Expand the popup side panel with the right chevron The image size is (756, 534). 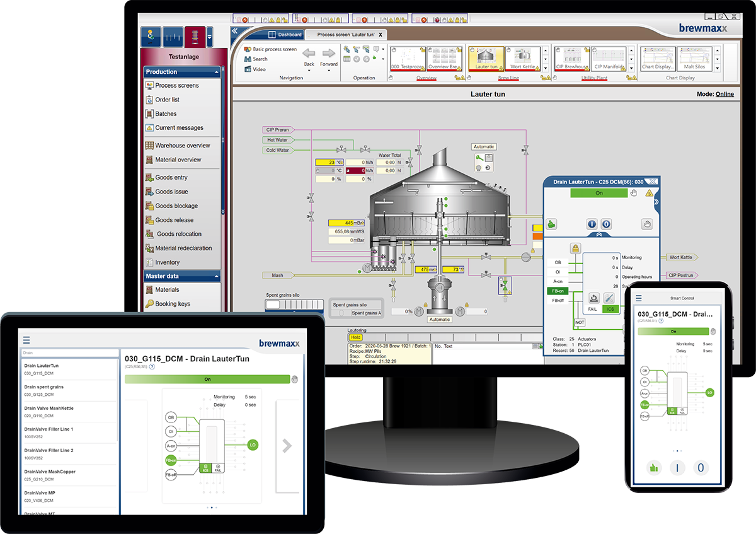pos(656,202)
